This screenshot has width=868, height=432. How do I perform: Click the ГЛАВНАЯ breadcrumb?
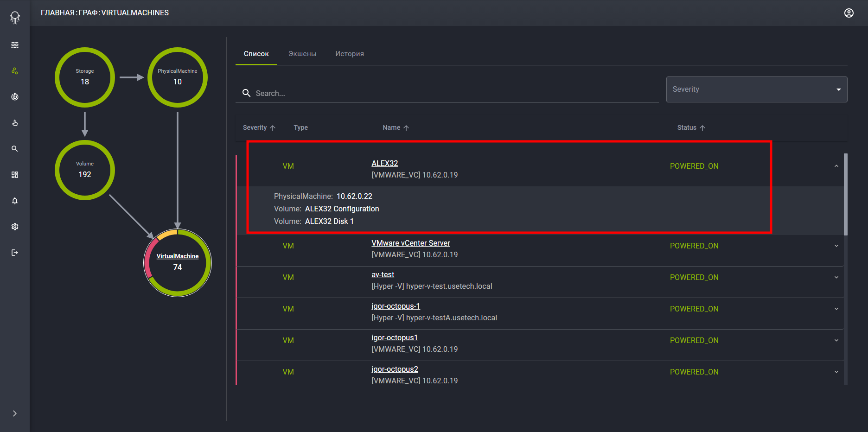point(58,13)
